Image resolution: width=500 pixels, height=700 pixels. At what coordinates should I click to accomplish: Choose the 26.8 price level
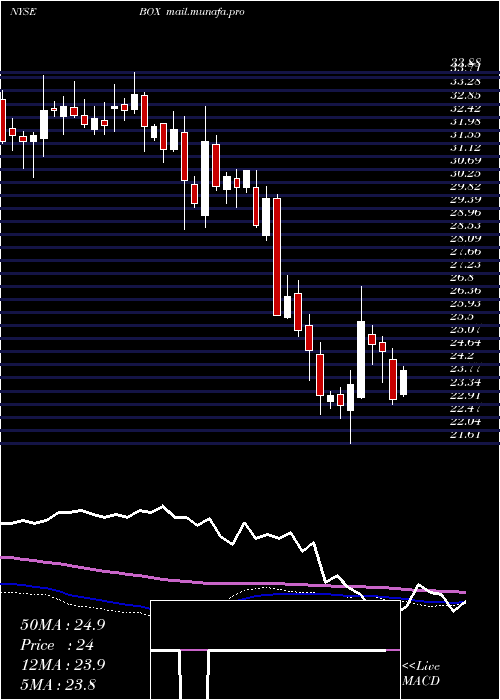click(x=462, y=278)
